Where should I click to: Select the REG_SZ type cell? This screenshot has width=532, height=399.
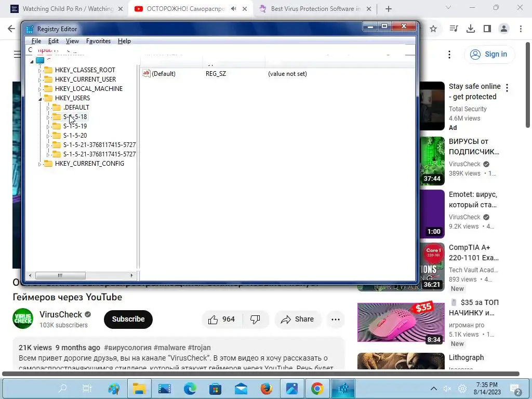click(x=216, y=74)
